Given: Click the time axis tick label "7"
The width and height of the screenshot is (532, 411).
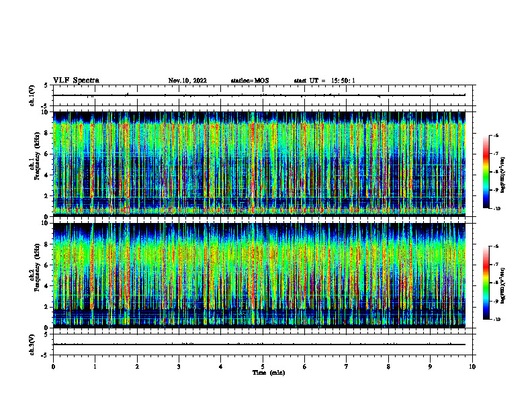Looking at the screenshot, I should coord(347,367).
